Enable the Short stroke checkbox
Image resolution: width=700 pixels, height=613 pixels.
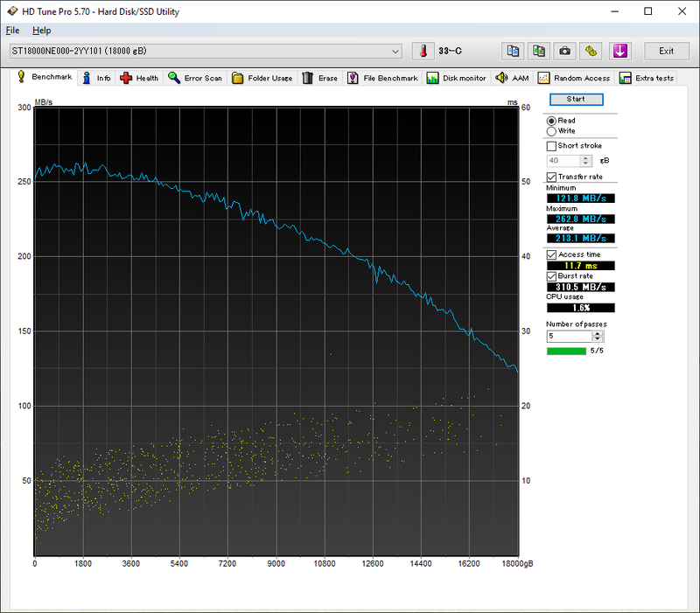point(551,146)
